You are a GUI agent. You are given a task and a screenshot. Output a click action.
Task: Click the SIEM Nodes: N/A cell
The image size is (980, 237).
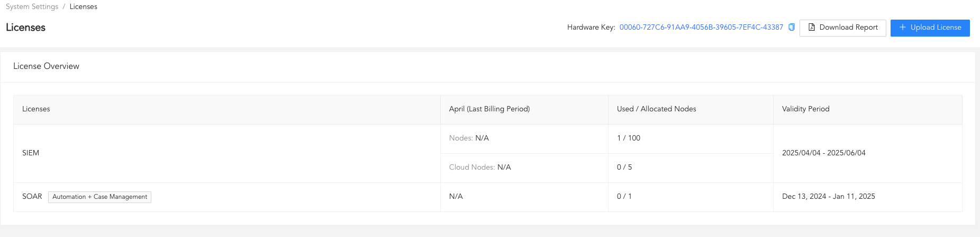[x=469, y=138]
